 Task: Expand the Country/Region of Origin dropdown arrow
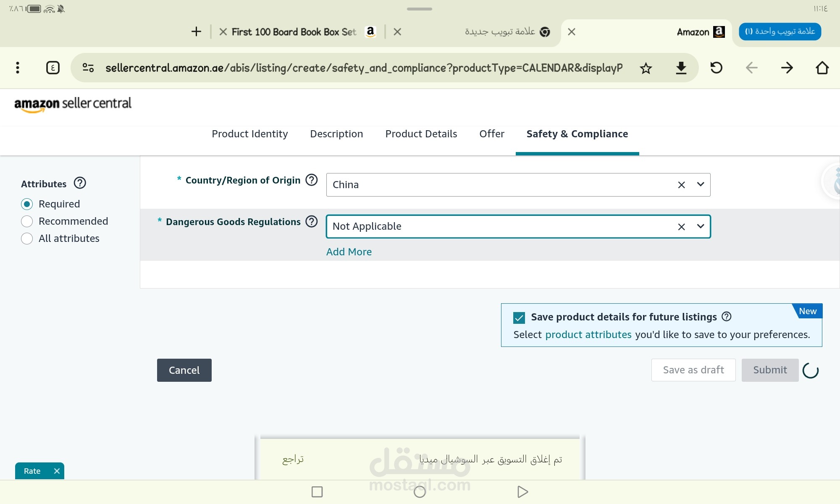coord(700,184)
